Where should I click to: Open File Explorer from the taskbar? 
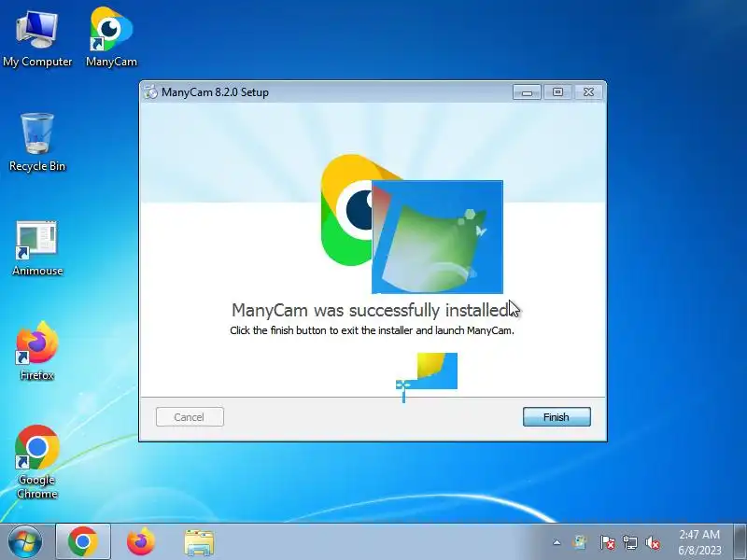click(199, 542)
